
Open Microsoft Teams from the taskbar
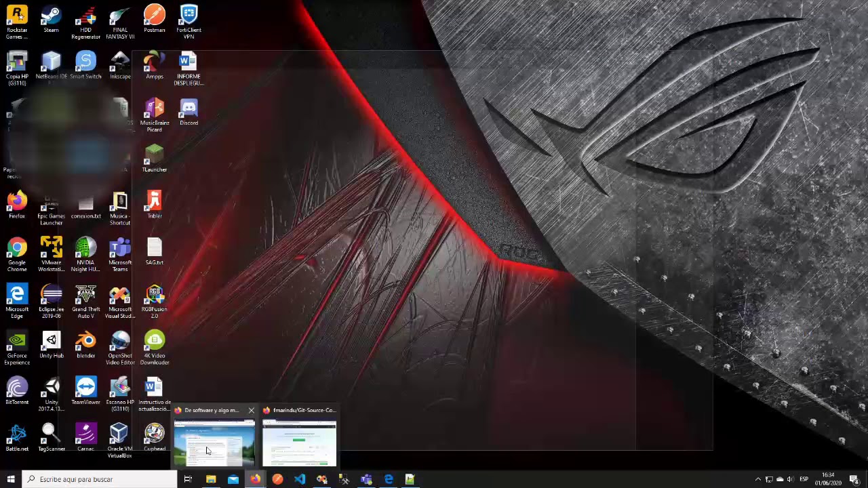coord(366,479)
